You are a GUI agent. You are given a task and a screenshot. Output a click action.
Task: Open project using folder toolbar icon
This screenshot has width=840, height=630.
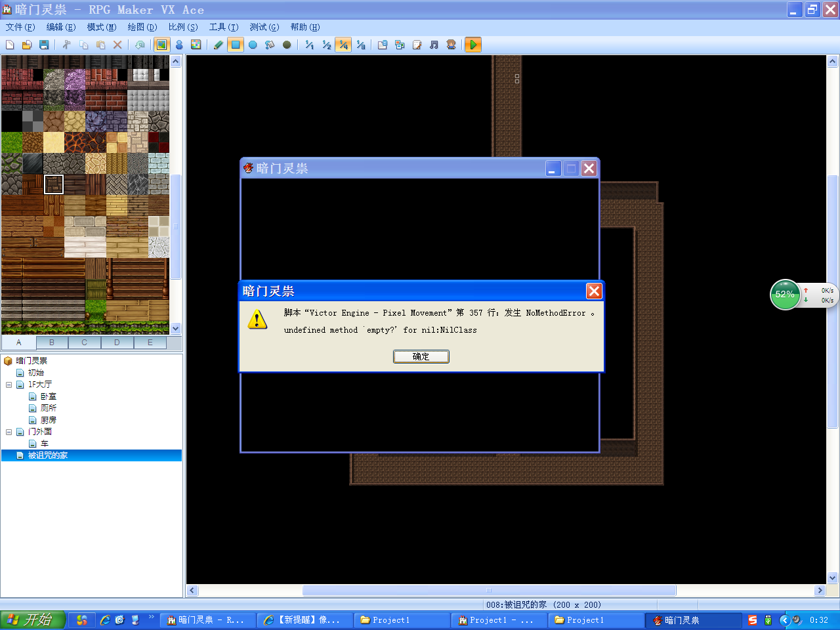[27, 45]
